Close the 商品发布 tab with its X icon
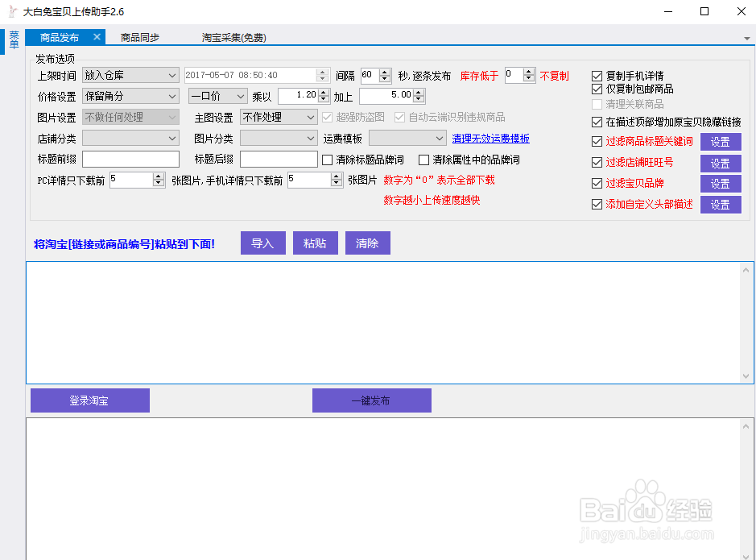This screenshot has height=560, width=756. tap(97, 36)
